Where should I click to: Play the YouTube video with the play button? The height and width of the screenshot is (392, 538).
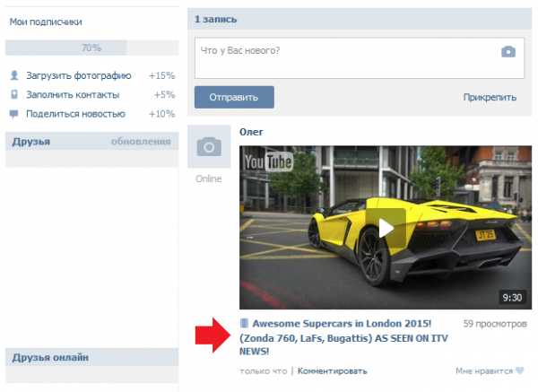pos(386,228)
